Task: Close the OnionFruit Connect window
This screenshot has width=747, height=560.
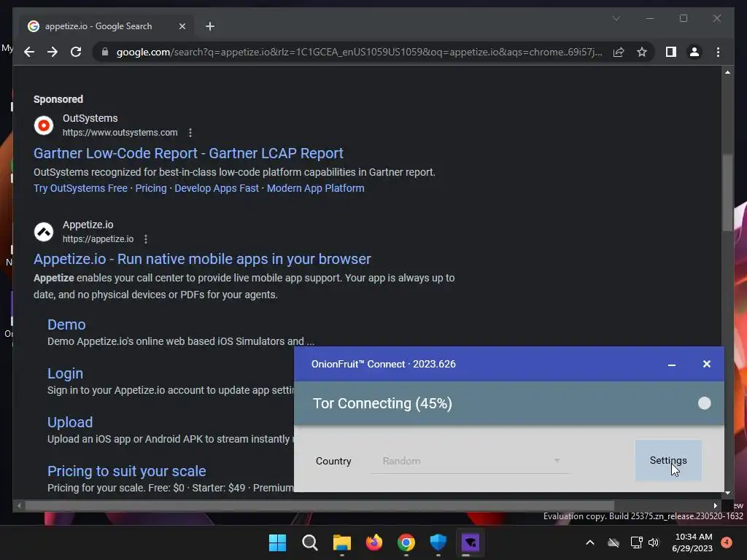Action: [706, 365]
